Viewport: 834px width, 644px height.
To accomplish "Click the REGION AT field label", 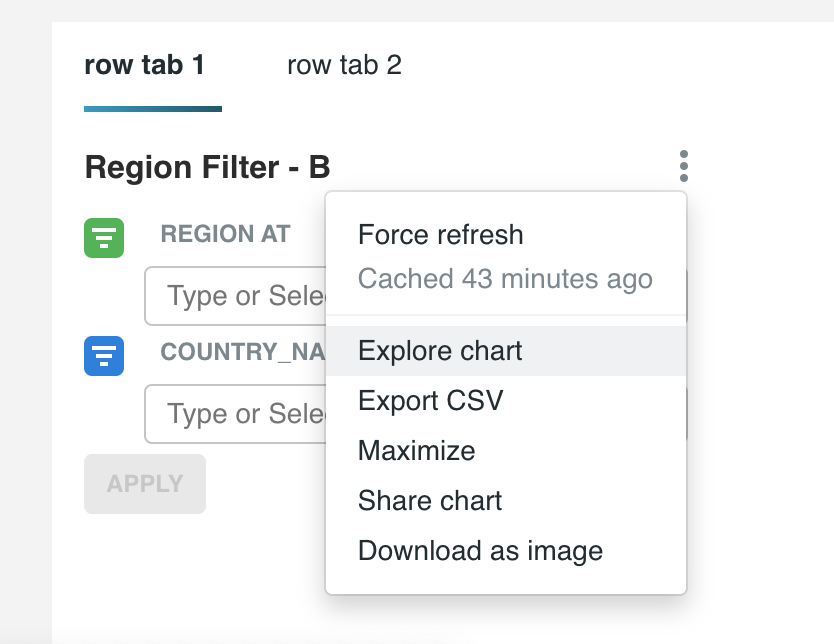I will click(x=225, y=234).
